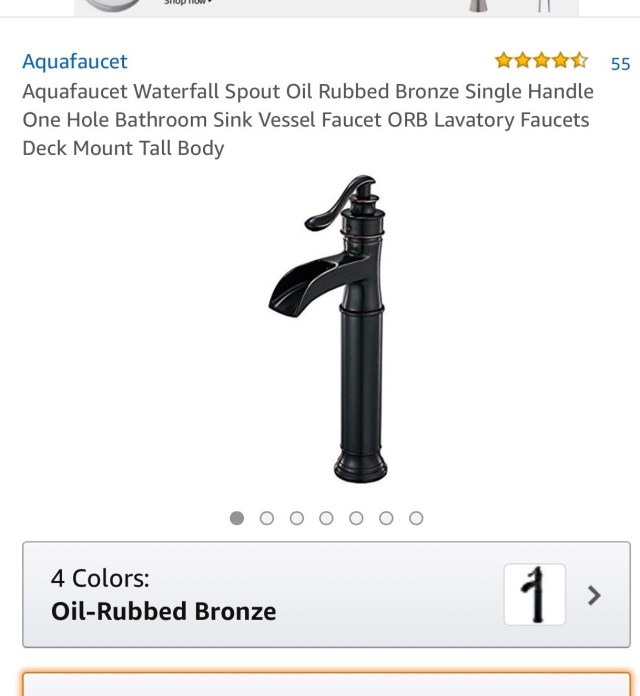Open the top banner ad

click(x=326, y=8)
